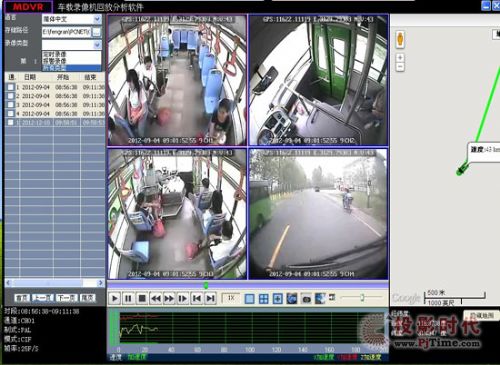This screenshot has width=500, height=365.
Task: Choose the 定时录像 option in the list
Action: pos(71,54)
